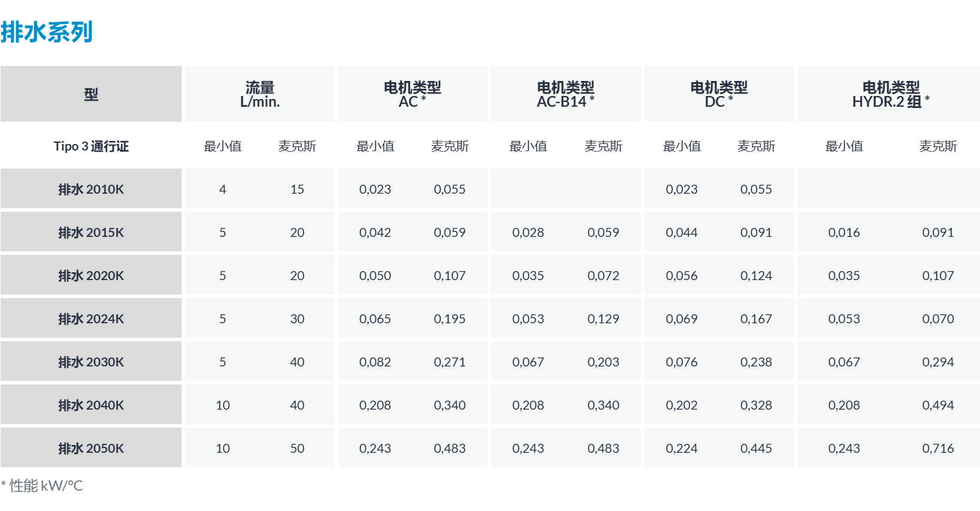Click the 电机类型 AC-B14 * column header

click(566, 94)
